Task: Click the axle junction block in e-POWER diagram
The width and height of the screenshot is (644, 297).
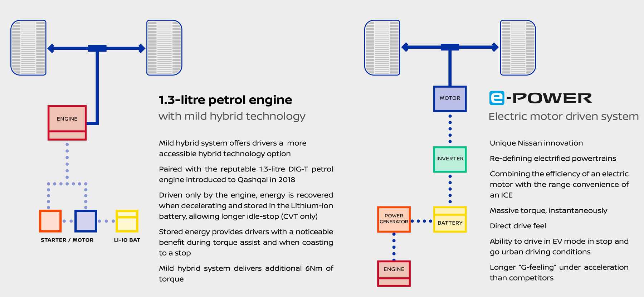Action: [450, 47]
